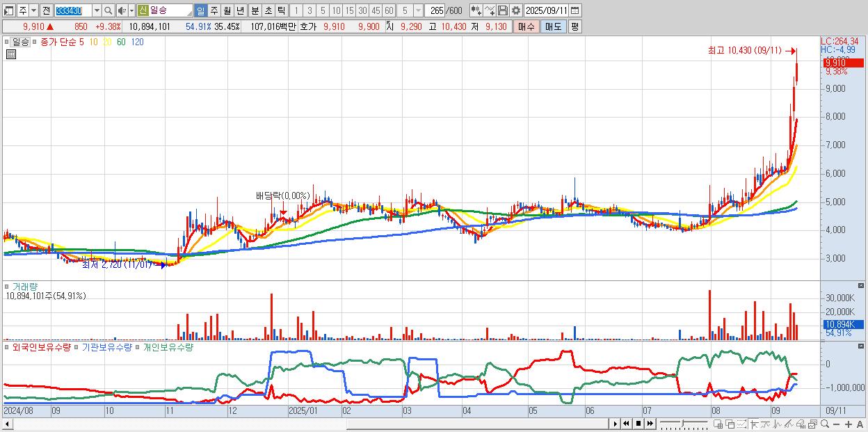868x432 pixels.
Task: Choose the 15 interval preset button
Action: pyautogui.click(x=349, y=10)
